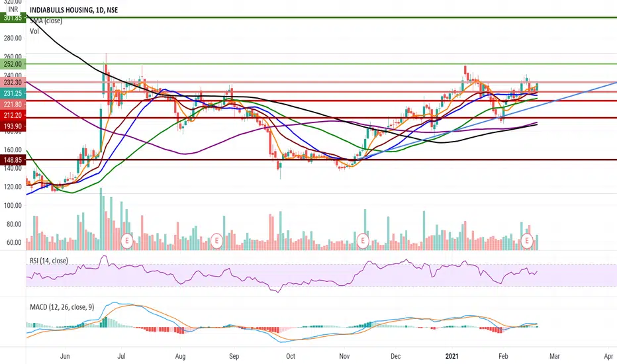The height and width of the screenshot is (364, 617).
Task: Select the red 212.20 price level label
Action: (x=13, y=115)
